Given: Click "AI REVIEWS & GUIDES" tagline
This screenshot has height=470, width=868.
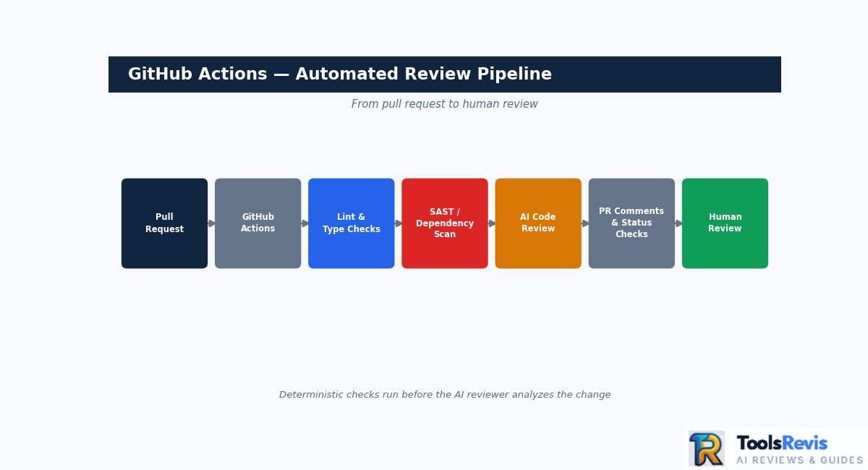Looking at the screenshot, I should [x=800, y=461].
